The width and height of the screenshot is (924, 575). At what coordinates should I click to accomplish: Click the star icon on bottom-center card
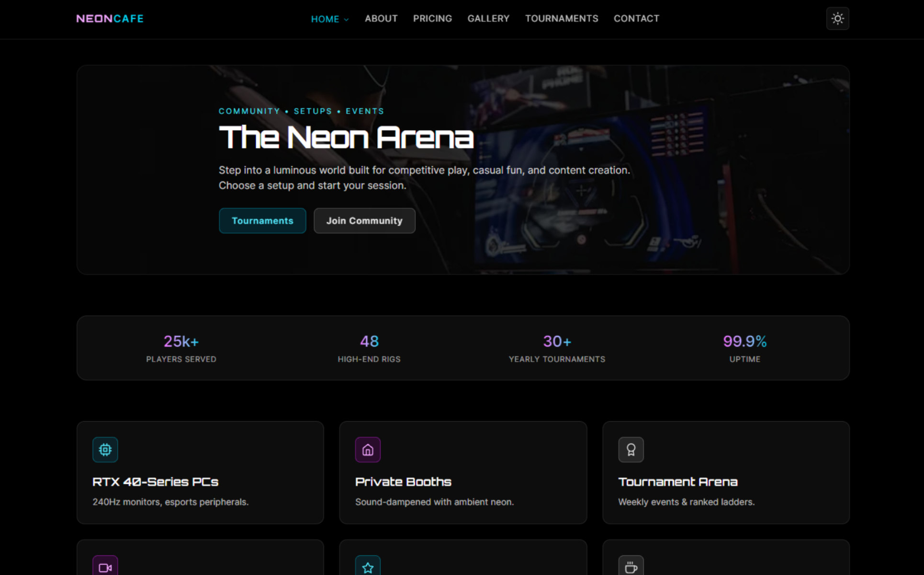click(x=368, y=567)
